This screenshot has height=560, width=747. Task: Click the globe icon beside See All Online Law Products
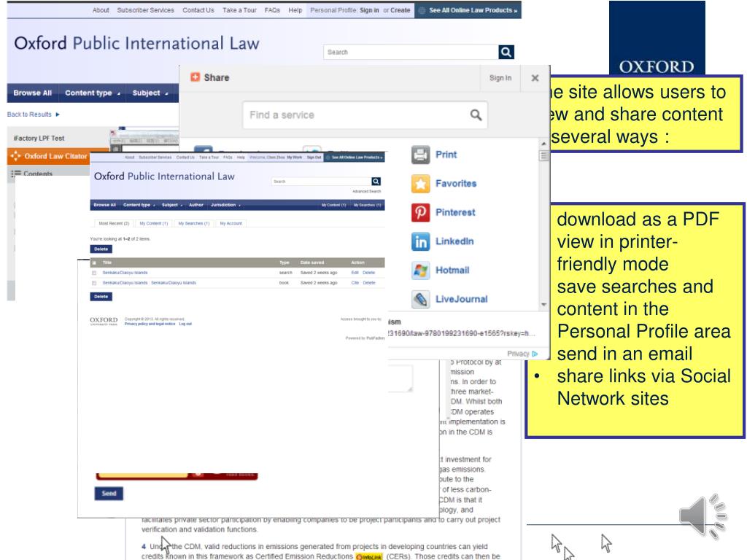pos(422,10)
